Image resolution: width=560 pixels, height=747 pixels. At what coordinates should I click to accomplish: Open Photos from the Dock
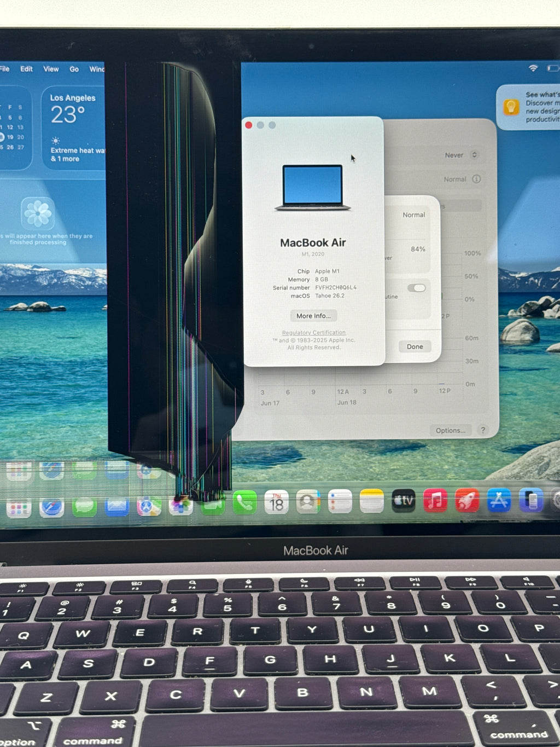point(181,505)
